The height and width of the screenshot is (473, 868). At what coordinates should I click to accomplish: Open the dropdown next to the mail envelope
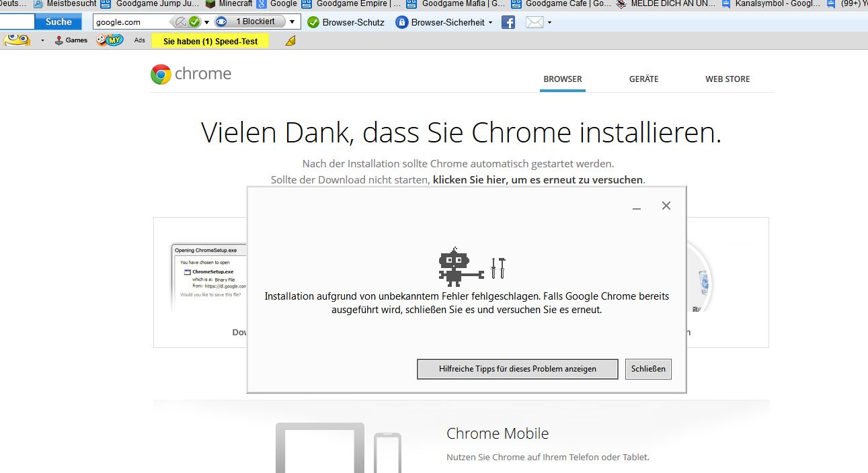(549, 22)
